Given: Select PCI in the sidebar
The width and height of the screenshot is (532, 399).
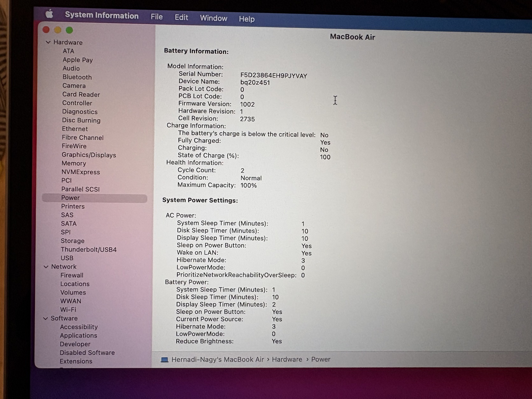Looking at the screenshot, I should pos(66,180).
